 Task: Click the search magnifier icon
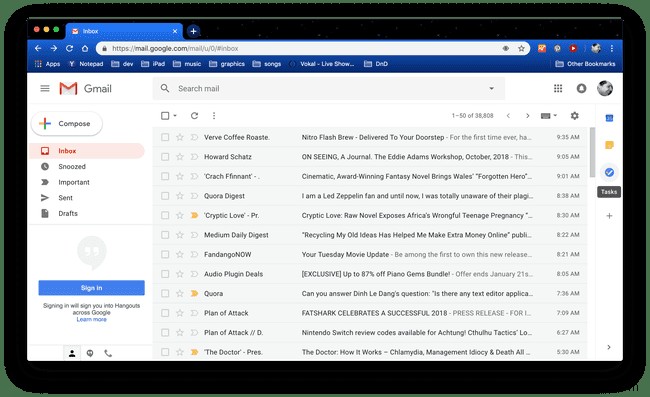tap(165, 88)
